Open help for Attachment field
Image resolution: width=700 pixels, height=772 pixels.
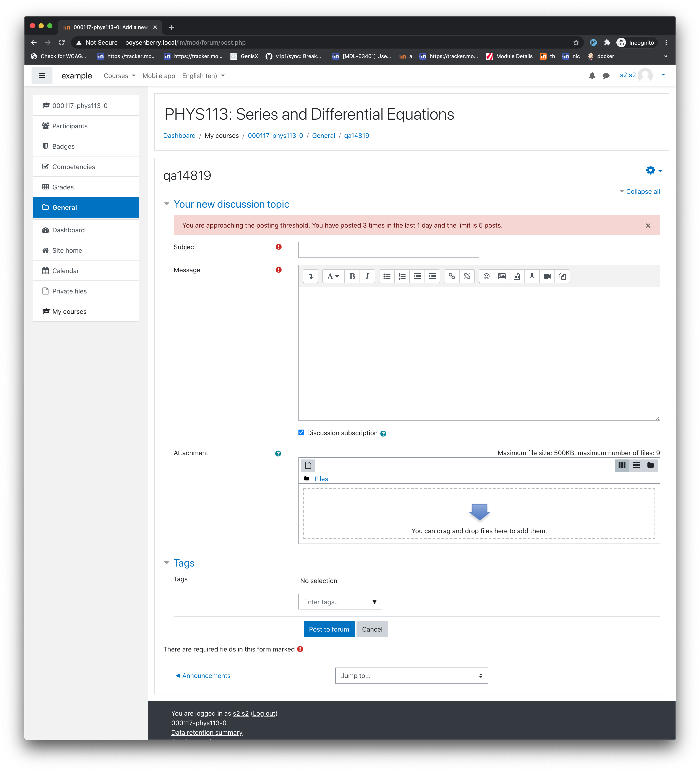pyautogui.click(x=278, y=453)
